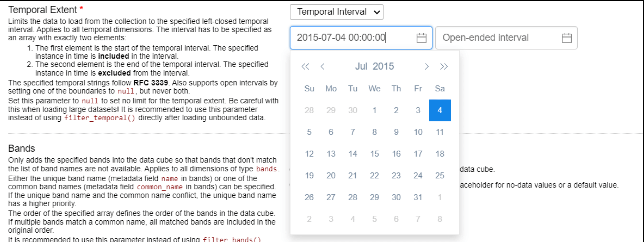Go to previous month with left arrow

(x=322, y=67)
